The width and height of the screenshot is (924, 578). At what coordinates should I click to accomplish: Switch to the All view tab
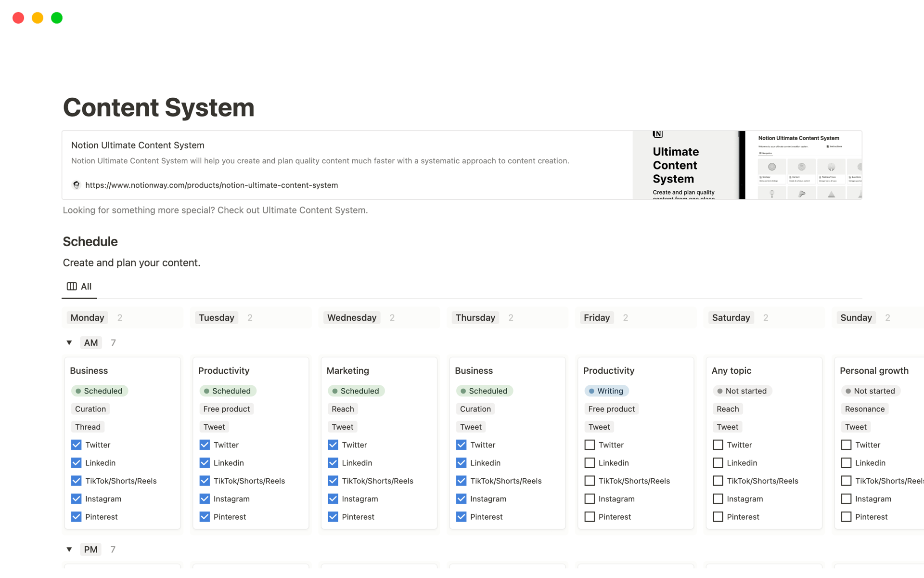(x=86, y=286)
